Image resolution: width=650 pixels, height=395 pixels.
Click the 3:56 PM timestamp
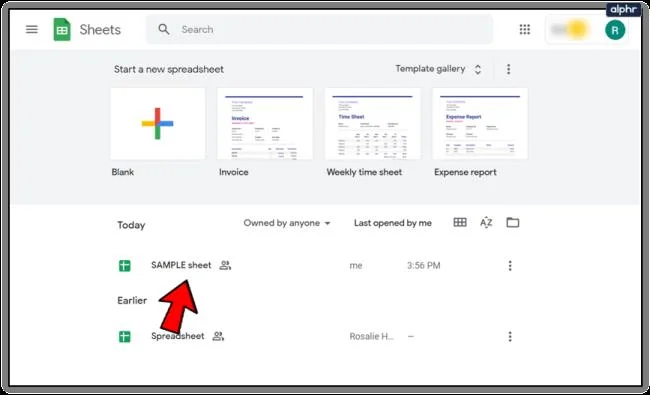pos(424,266)
